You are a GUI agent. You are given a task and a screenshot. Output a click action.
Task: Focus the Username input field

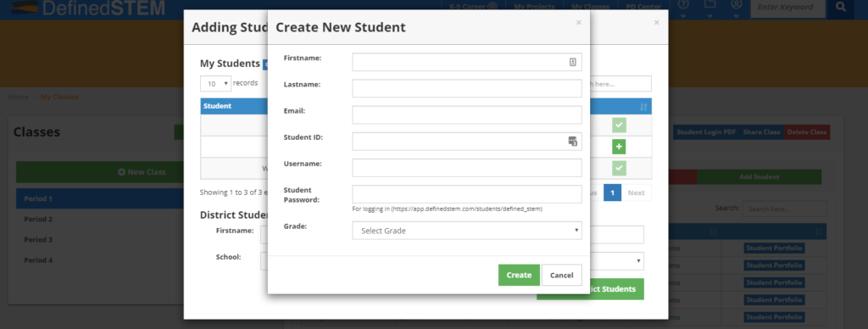(467, 167)
